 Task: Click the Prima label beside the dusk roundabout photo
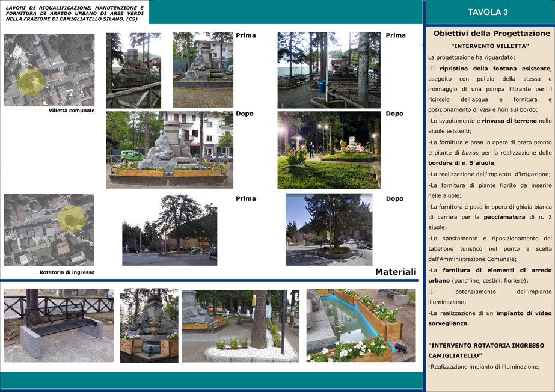[246, 198]
